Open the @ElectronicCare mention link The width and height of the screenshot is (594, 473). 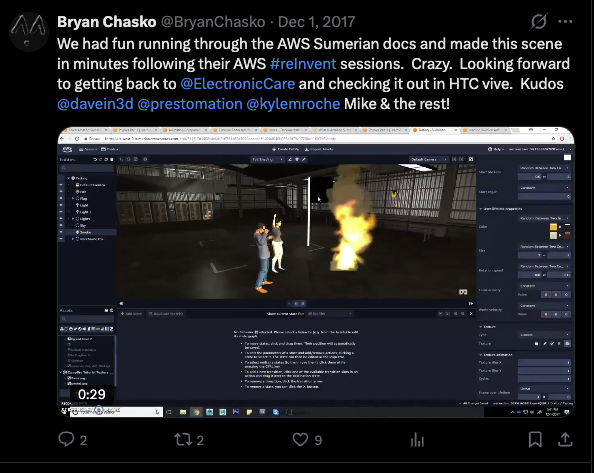238,84
